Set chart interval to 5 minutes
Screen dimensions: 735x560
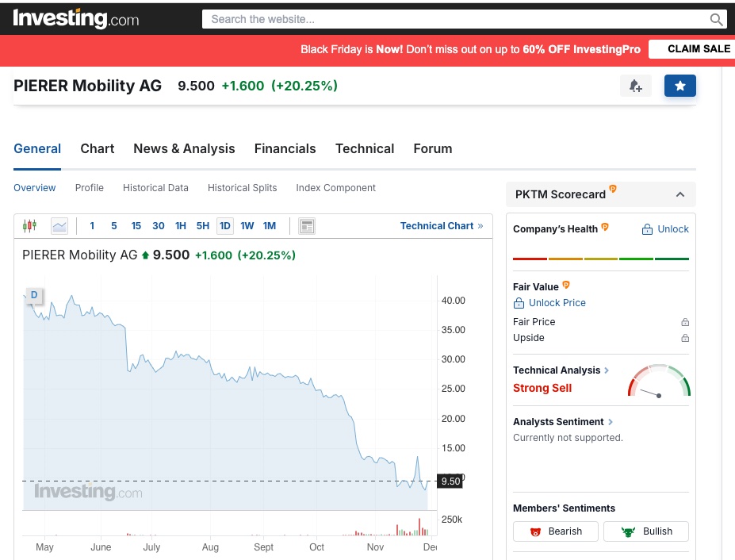(x=114, y=226)
